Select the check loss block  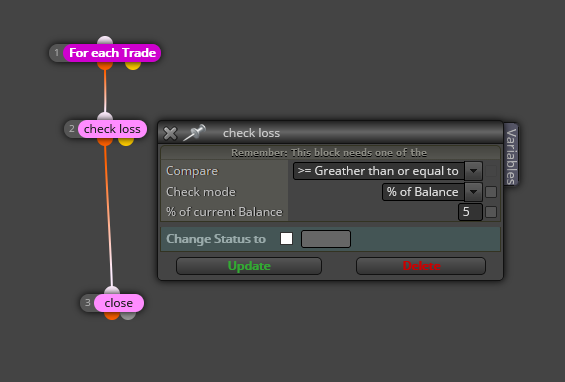point(112,129)
